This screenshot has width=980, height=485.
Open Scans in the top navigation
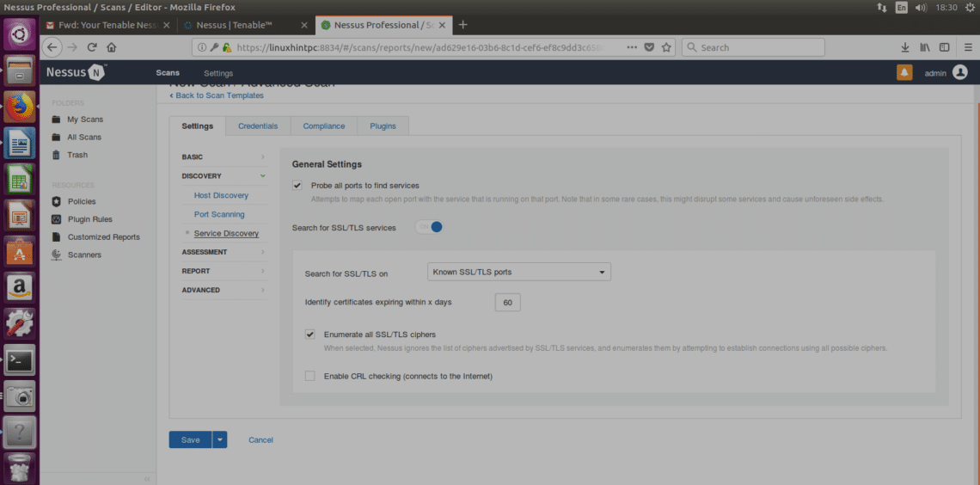pos(168,73)
